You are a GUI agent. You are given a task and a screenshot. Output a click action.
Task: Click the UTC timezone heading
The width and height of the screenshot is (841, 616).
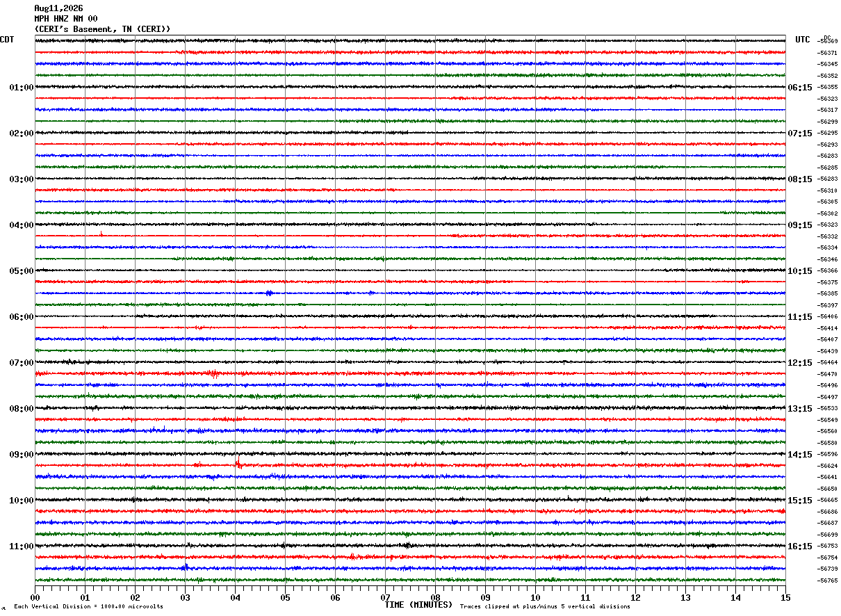803,40
